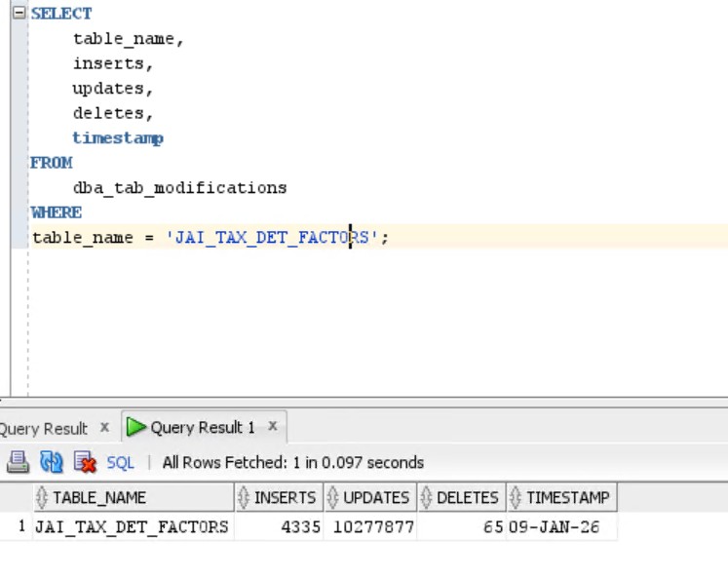Click the sort icon on UPDATES column
The width and height of the screenshot is (728, 580).
332,498
